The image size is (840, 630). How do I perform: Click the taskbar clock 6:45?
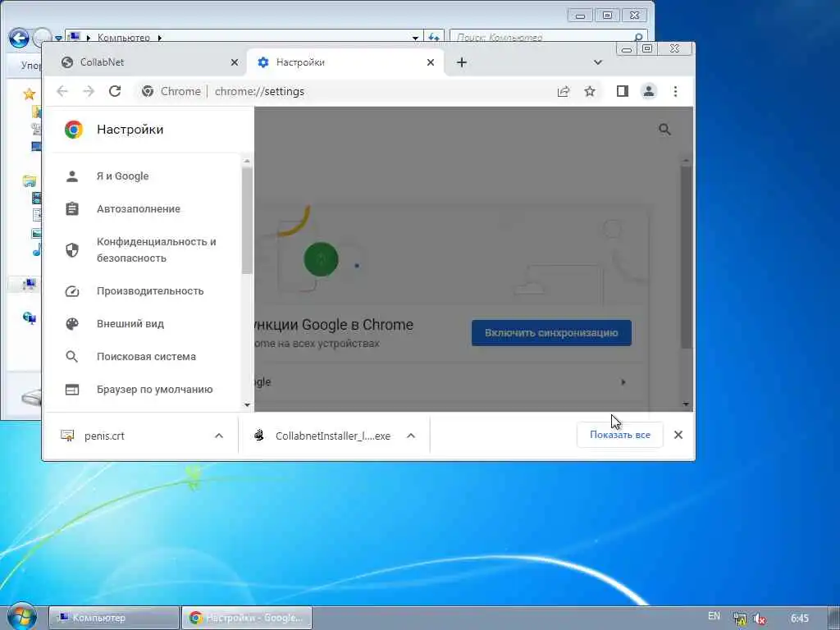tap(800, 619)
